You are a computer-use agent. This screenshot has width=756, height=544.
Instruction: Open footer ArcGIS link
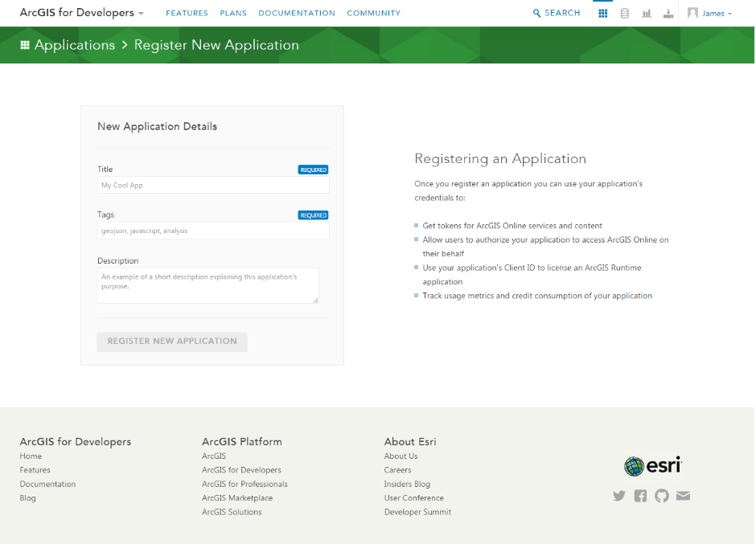click(x=214, y=456)
